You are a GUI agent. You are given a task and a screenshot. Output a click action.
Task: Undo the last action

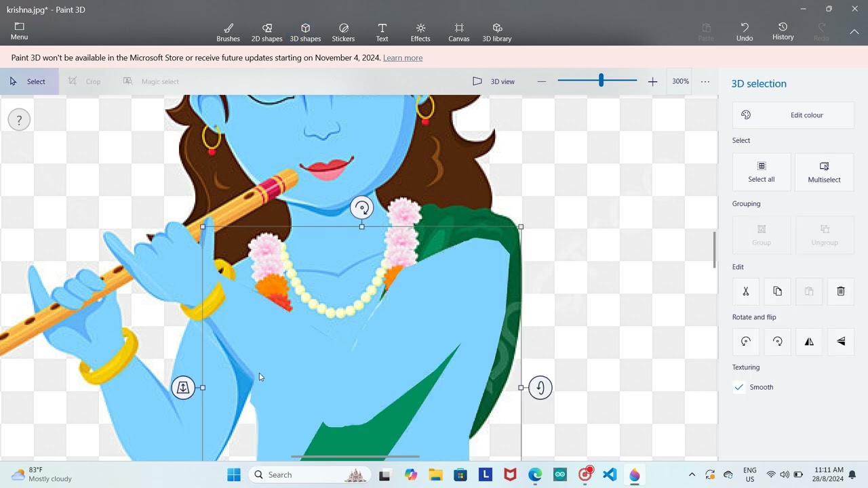point(745,32)
